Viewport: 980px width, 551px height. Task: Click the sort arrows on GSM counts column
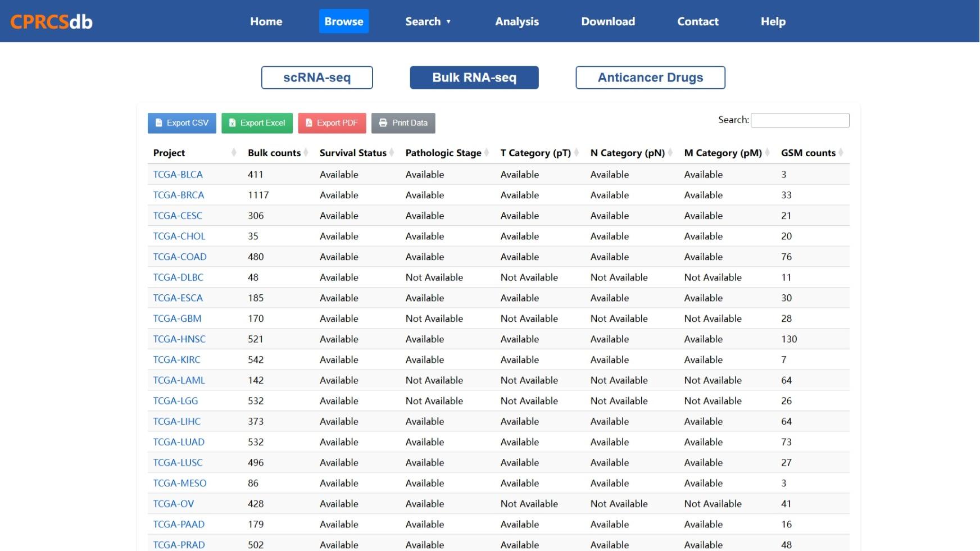841,152
